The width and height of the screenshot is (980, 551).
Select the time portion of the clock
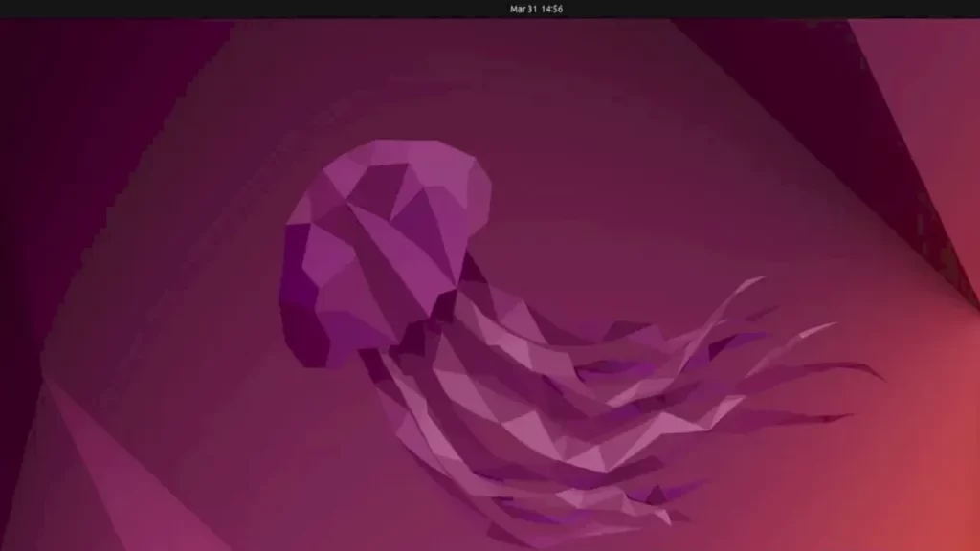coord(551,7)
